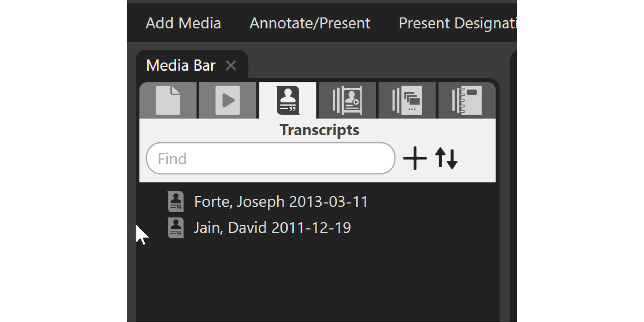644x322 pixels.
Task: Click the plus icon to add transcript
Action: [415, 158]
